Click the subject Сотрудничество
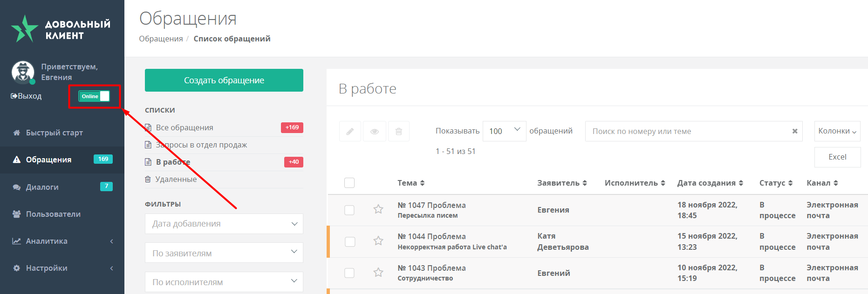The width and height of the screenshot is (868, 294). click(x=425, y=278)
